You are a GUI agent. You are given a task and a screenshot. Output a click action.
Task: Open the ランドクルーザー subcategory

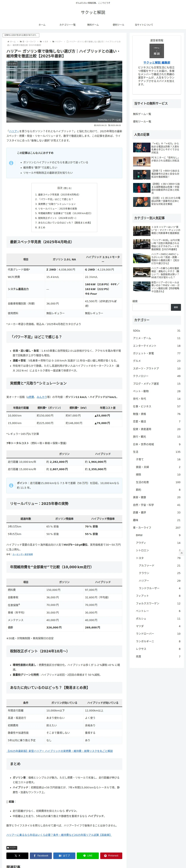tap(160, 589)
